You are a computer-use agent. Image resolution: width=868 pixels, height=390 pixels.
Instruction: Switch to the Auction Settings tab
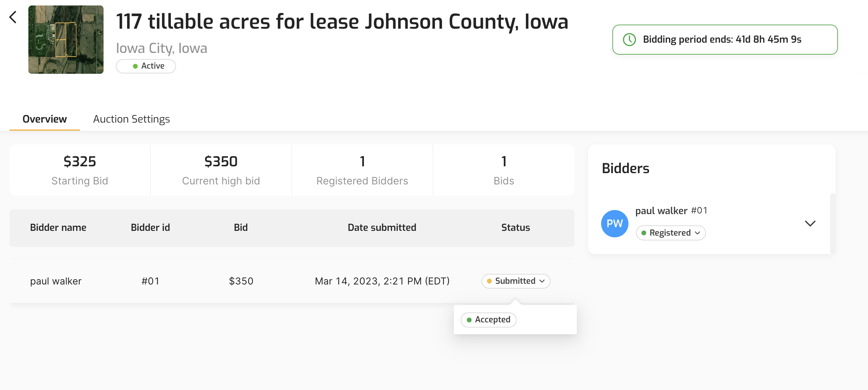(132, 119)
